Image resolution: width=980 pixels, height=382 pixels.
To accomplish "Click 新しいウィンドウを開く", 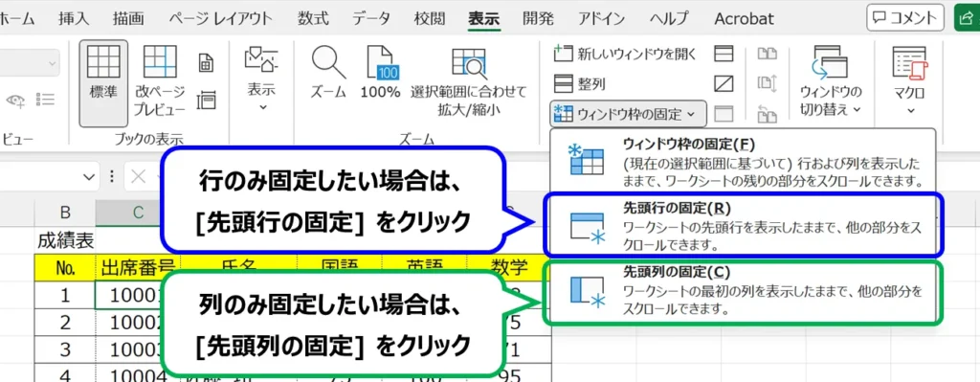I will pos(626,54).
